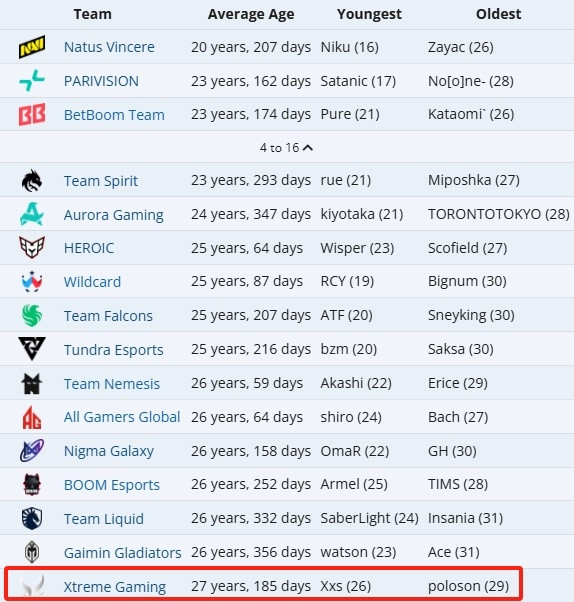Collapse the 4 to 16 rows chevron
Screen dimensions: 574x602
click(308, 148)
